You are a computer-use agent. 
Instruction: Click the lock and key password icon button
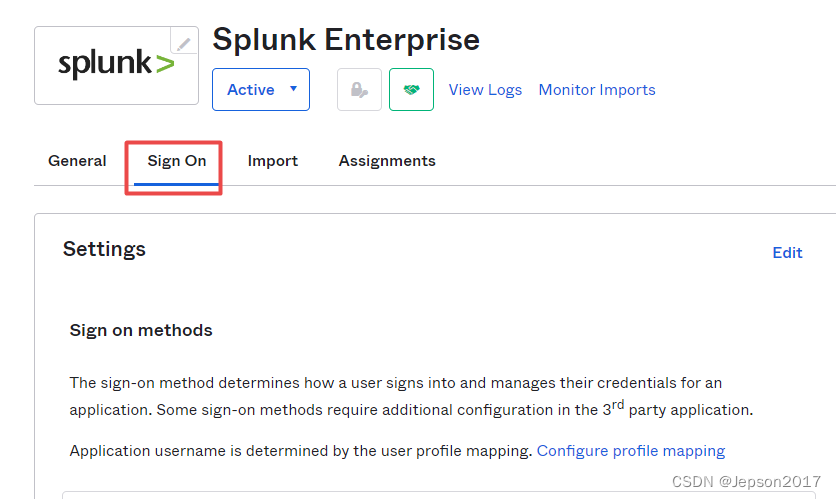click(359, 90)
